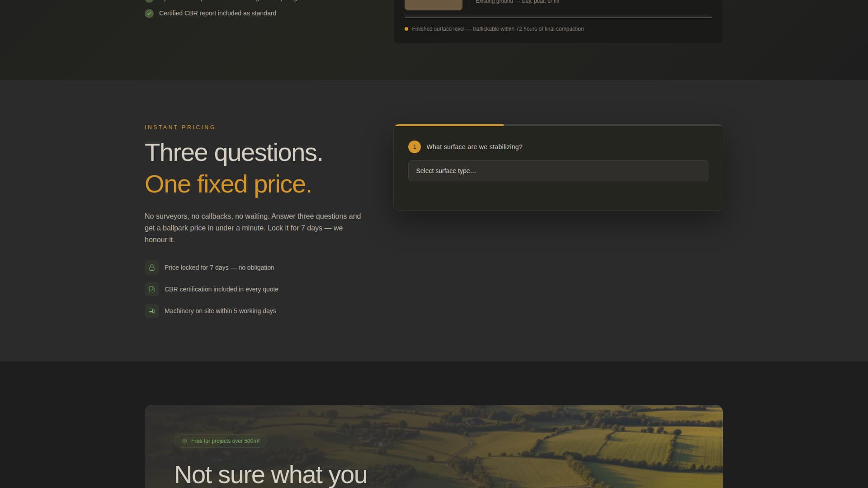Click the location pin icon in the Free for projects badge

coord(184,441)
